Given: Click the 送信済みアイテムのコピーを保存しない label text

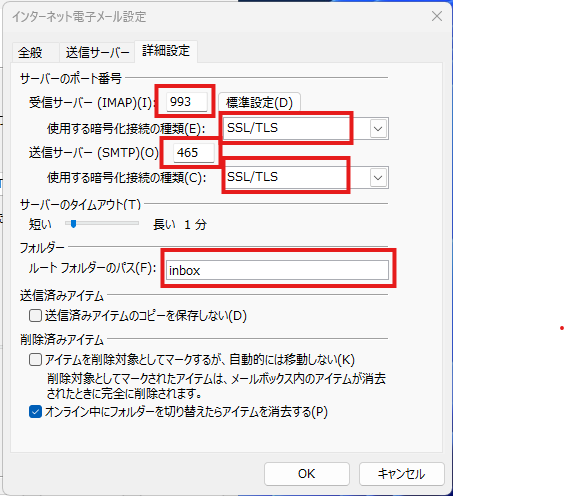Looking at the screenshot, I should click(146, 316).
